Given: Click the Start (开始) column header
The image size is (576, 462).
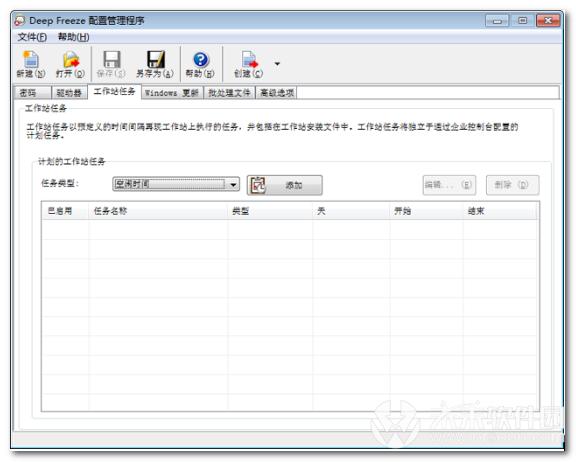Looking at the screenshot, I should (x=426, y=211).
